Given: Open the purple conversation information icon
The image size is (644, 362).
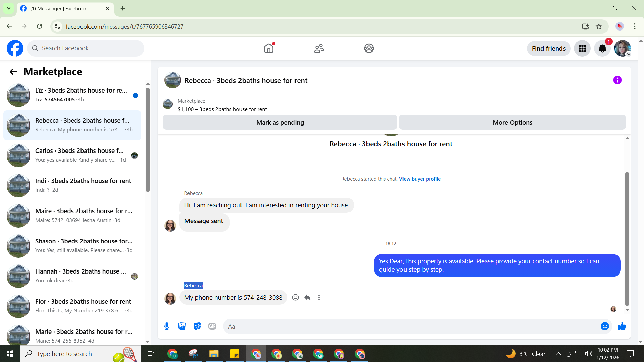Looking at the screenshot, I should [617, 80].
